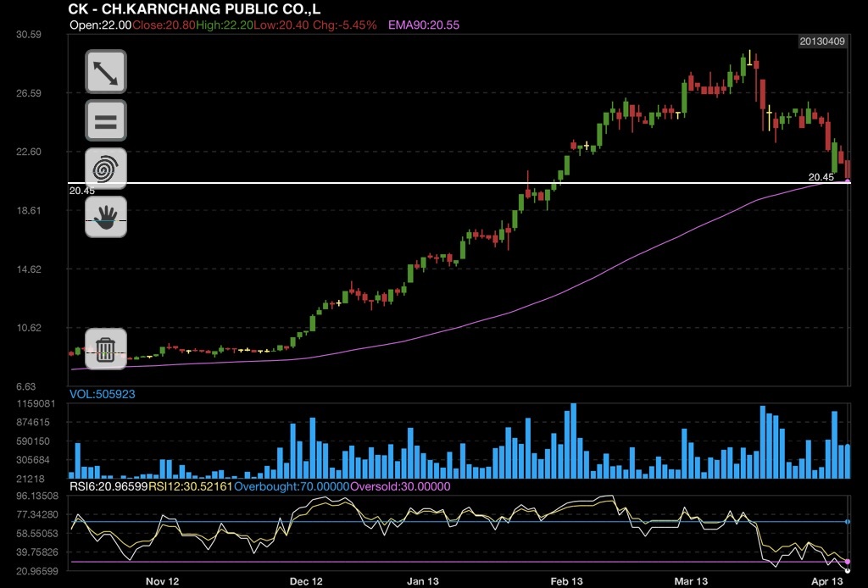This screenshot has width=868, height=588.
Task: Tap the 77.34280 RSI axis label
Action: (37, 515)
